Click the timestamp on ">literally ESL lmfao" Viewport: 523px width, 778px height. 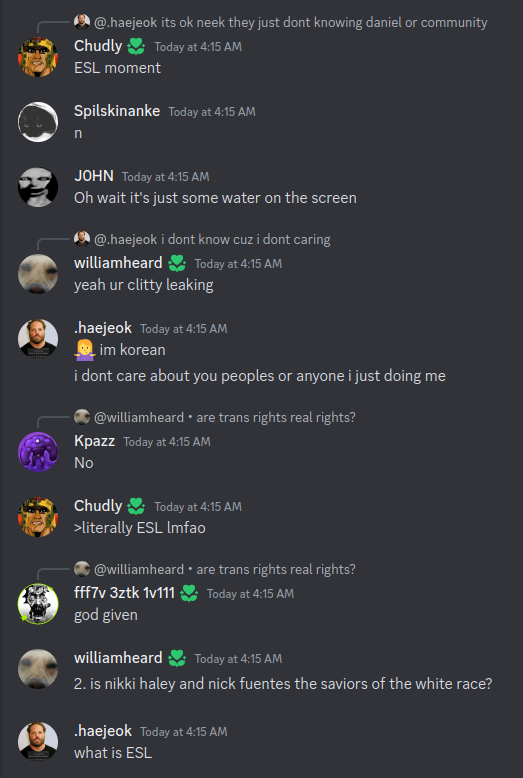click(198, 507)
